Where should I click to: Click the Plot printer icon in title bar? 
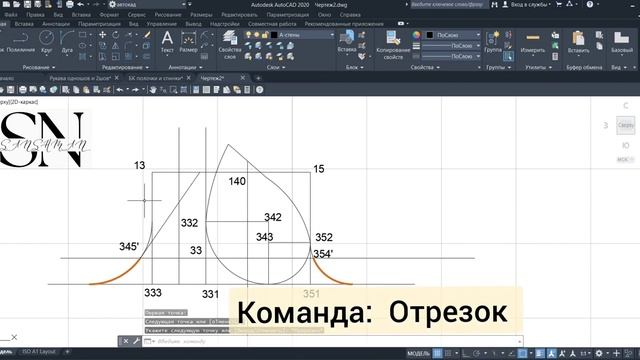(x=70, y=4)
